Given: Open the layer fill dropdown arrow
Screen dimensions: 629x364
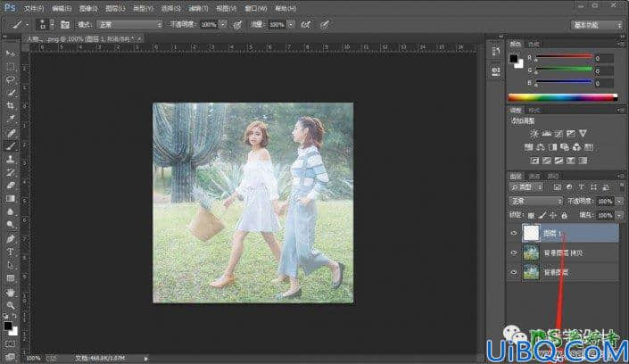Looking at the screenshot, I should tap(620, 216).
